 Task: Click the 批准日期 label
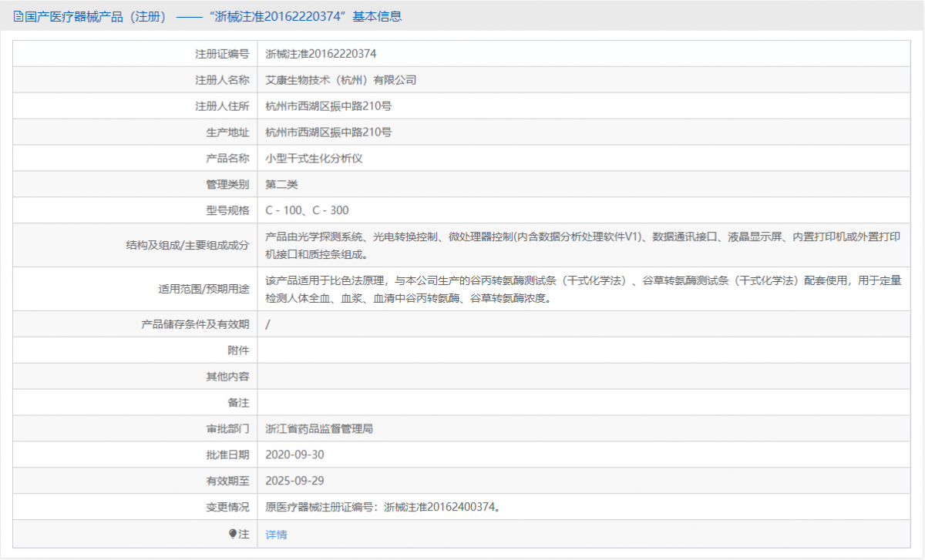click(x=227, y=455)
